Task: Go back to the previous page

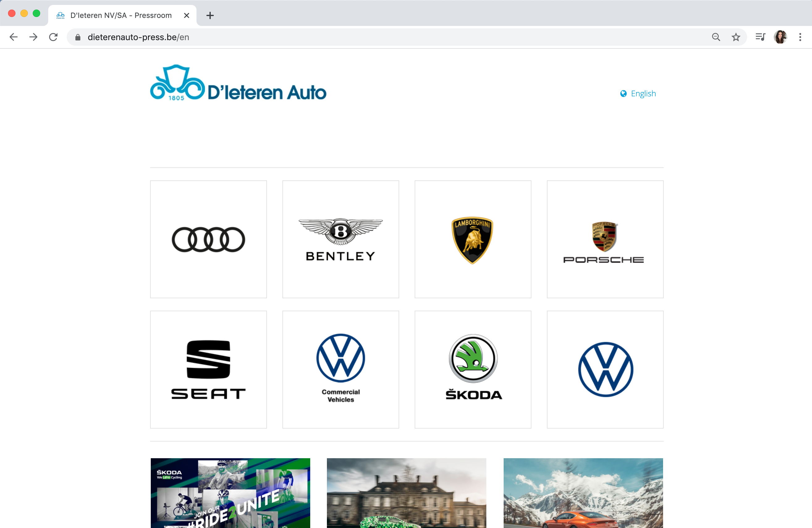Action: 13,37
